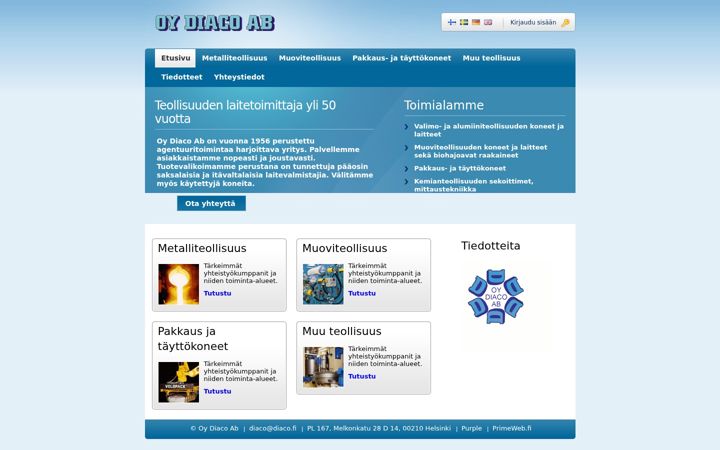Image resolution: width=720 pixels, height=450 pixels.
Task: Open the Tiedotteet menu item
Action: click(182, 77)
